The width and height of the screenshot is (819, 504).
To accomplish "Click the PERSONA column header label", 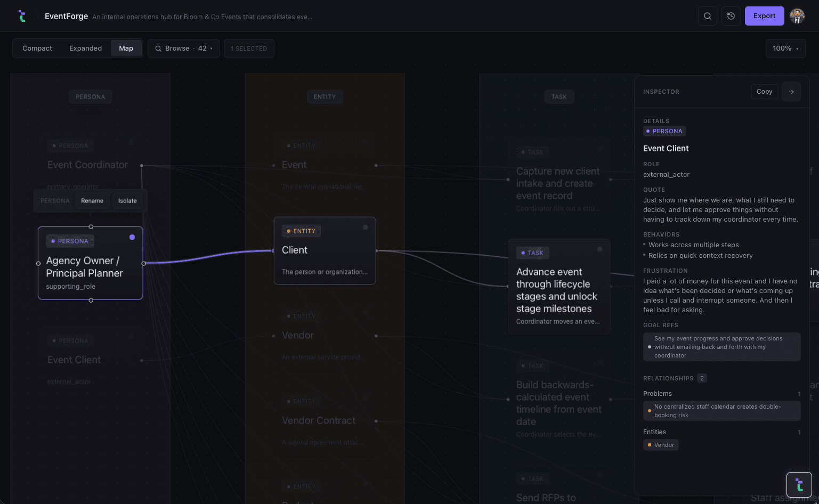I will click(x=91, y=97).
